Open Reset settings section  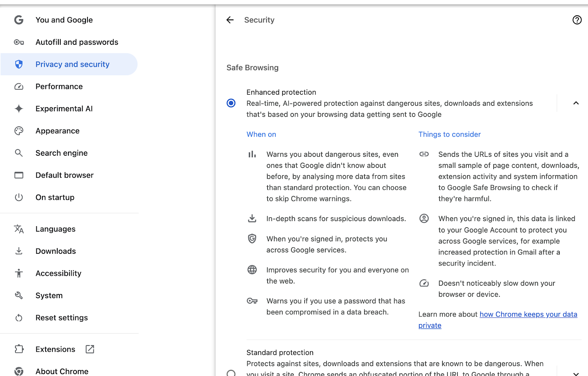click(x=69, y=318)
